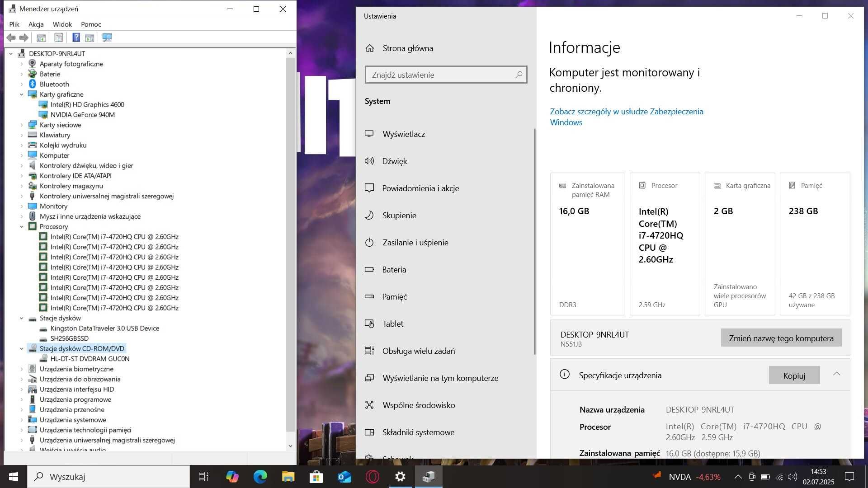The width and height of the screenshot is (868, 488).
Task: Click the Strona główna home icon
Action: [x=370, y=48]
